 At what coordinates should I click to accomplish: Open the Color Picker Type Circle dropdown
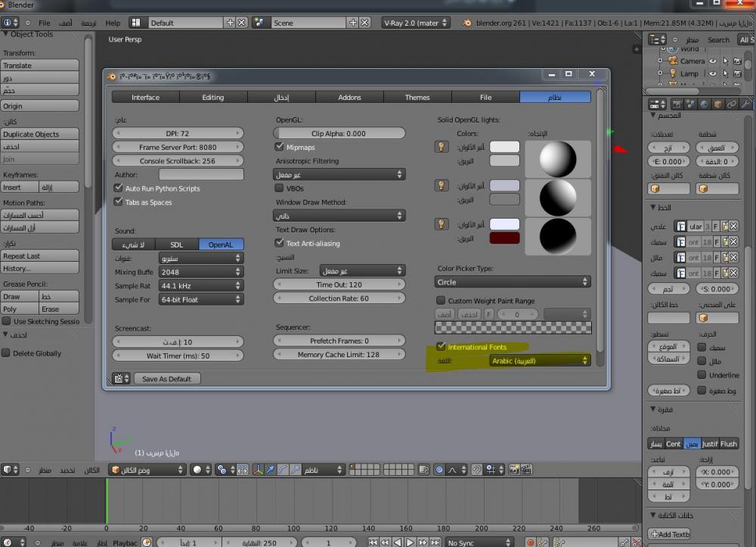pos(513,281)
